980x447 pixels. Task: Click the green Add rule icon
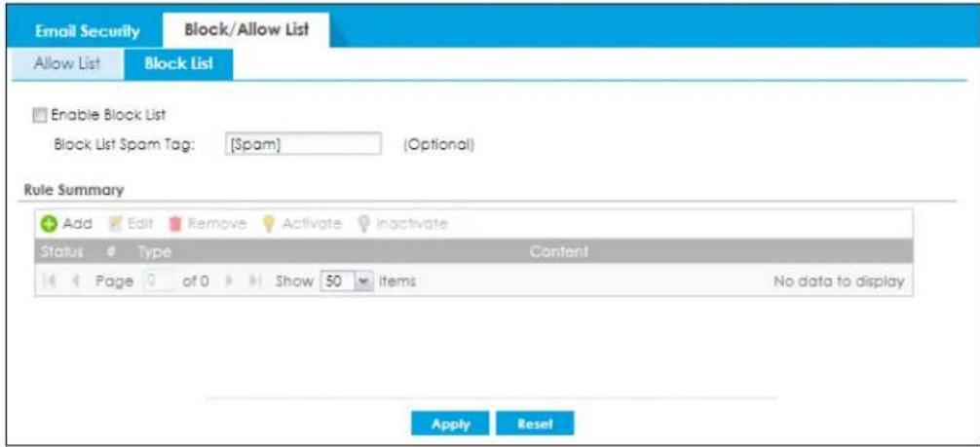click(x=48, y=224)
